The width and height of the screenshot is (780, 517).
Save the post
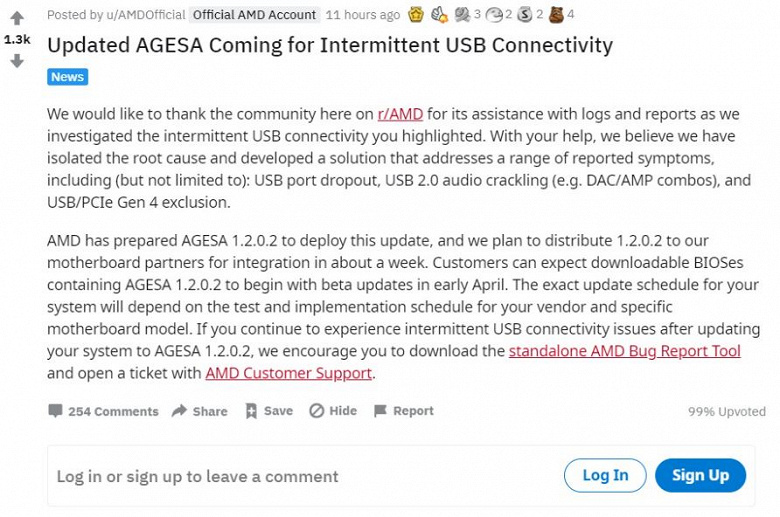(x=269, y=411)
